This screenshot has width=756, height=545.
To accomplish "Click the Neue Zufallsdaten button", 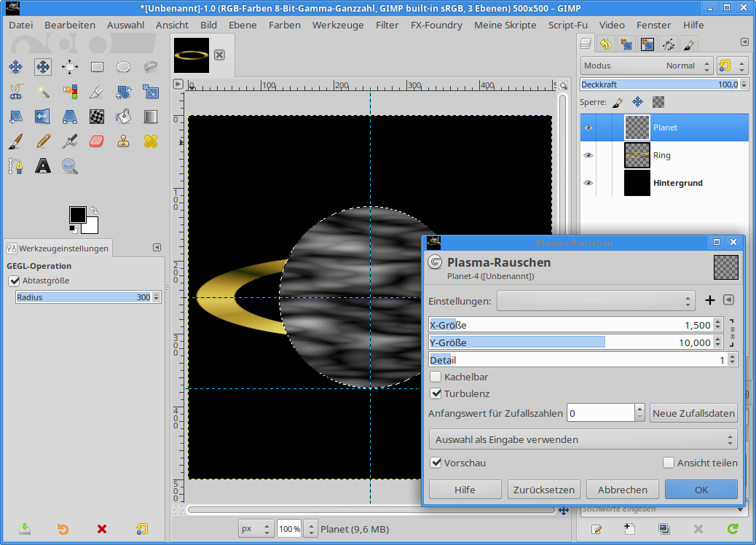I will [693, 413].
